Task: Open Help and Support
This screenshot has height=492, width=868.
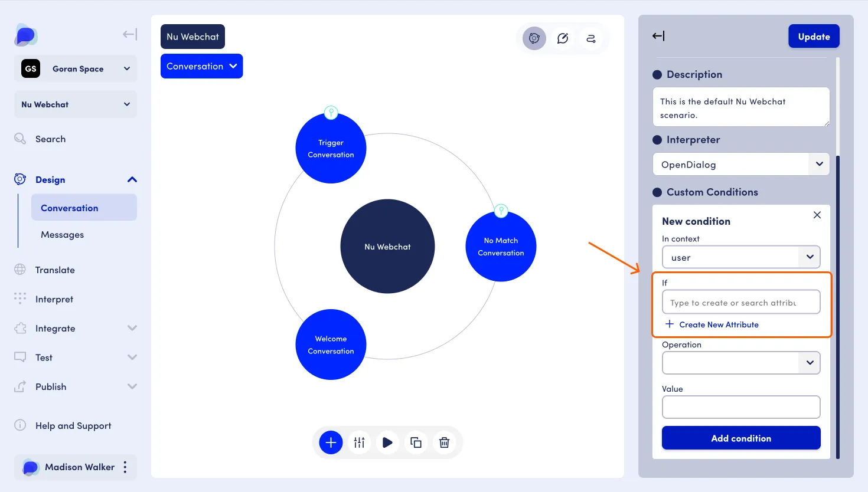Action: [x=73, y=426]
